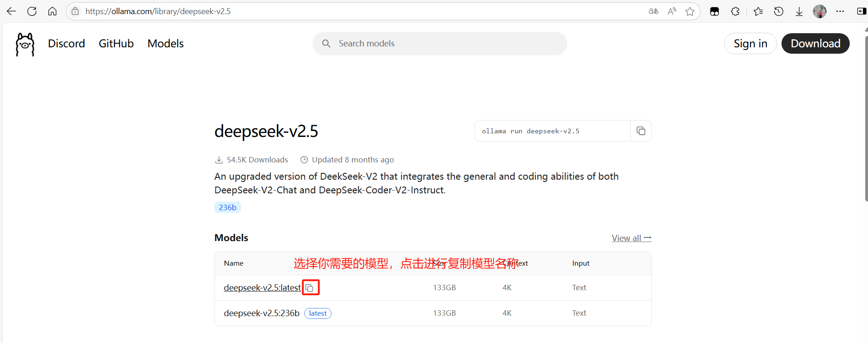
Task: Open the extensions puzzle icon
Action: pos(735,11)
